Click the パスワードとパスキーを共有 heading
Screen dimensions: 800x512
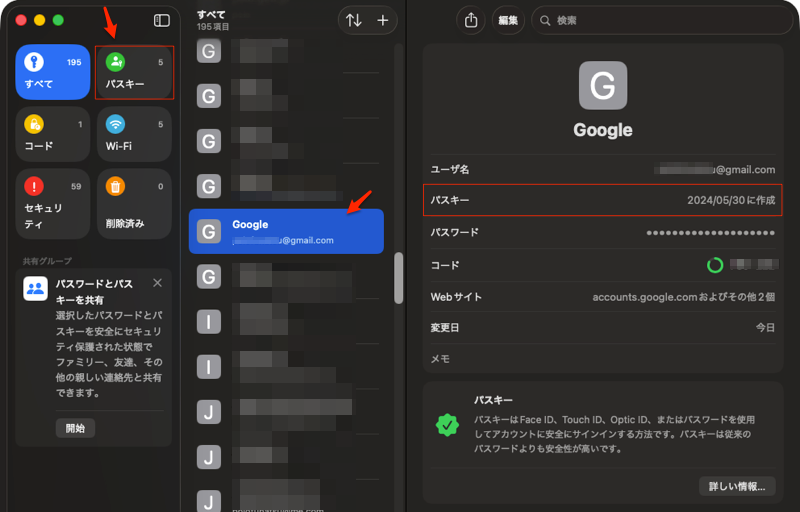(x=94, y=292)
